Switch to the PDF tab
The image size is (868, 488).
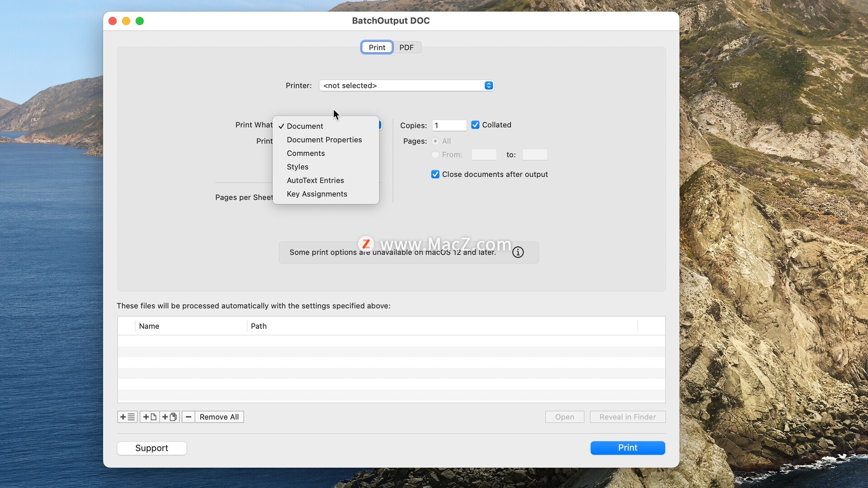pos(406,47)
